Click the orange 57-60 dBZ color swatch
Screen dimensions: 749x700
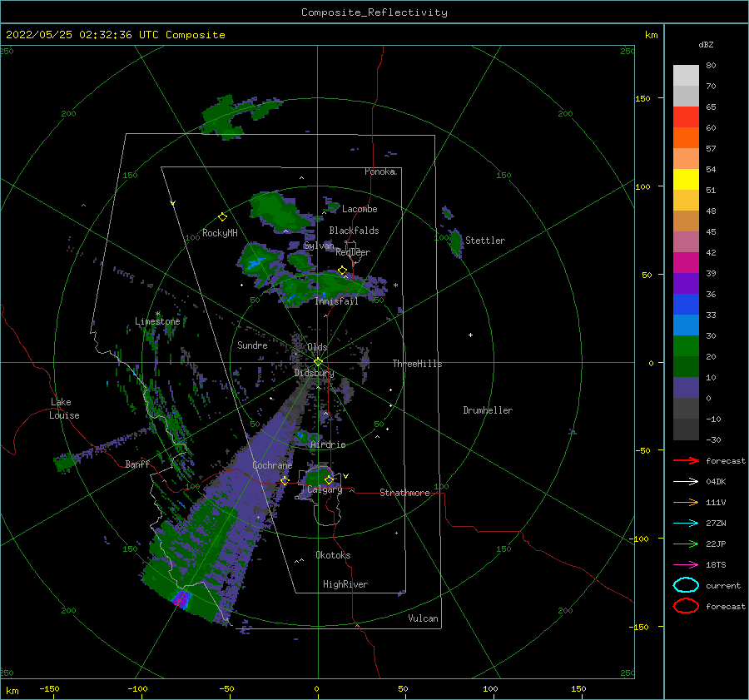686,138
